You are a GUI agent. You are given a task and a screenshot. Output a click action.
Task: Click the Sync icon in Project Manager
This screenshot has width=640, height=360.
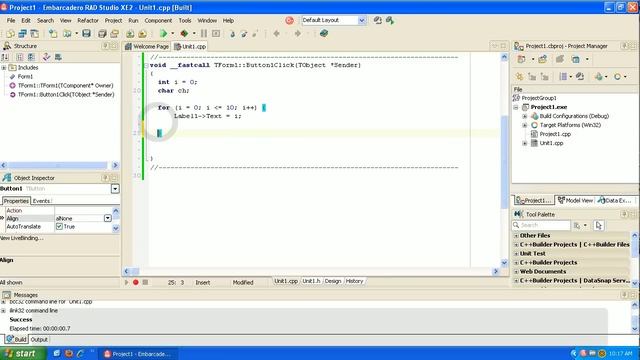pyautogui.click(x=580, y=76)
